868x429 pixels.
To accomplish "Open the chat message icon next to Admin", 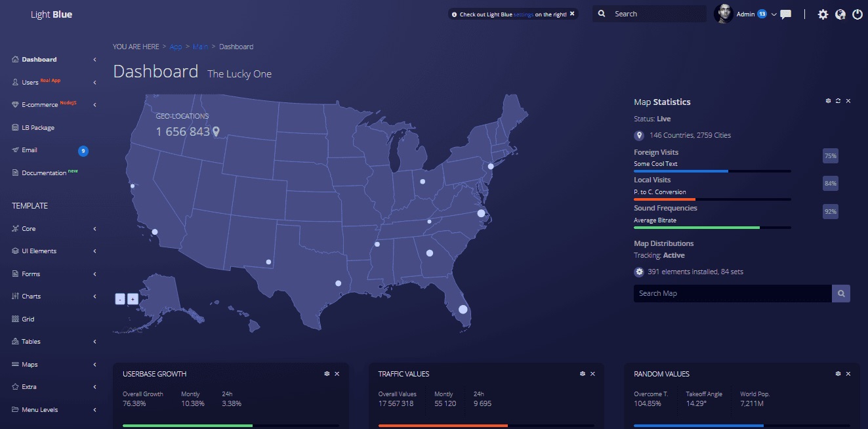I will click(785, 14).
